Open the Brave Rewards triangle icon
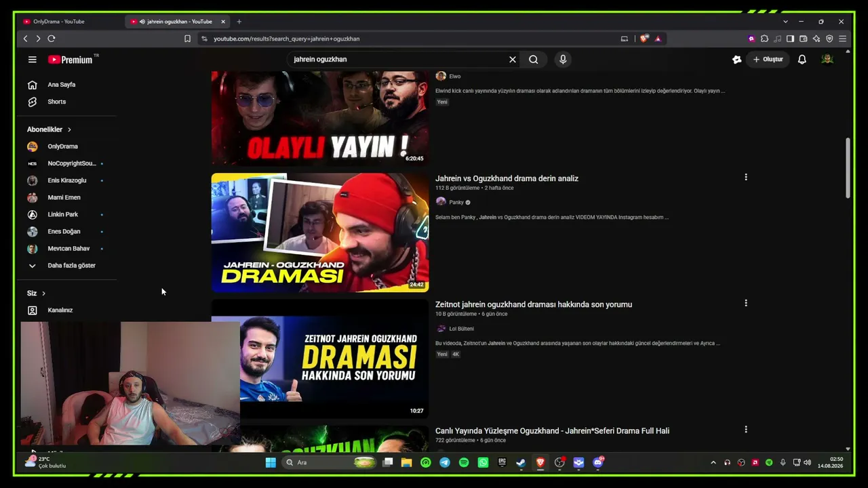Viewport: 868px width, 488px height. click(x=658, y=39)
